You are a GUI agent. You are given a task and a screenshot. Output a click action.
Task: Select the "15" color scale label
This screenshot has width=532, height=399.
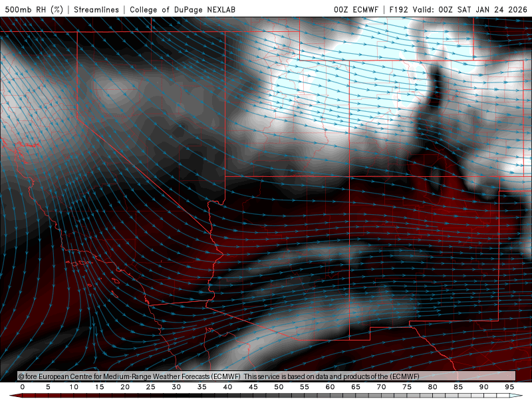(99, 387)
